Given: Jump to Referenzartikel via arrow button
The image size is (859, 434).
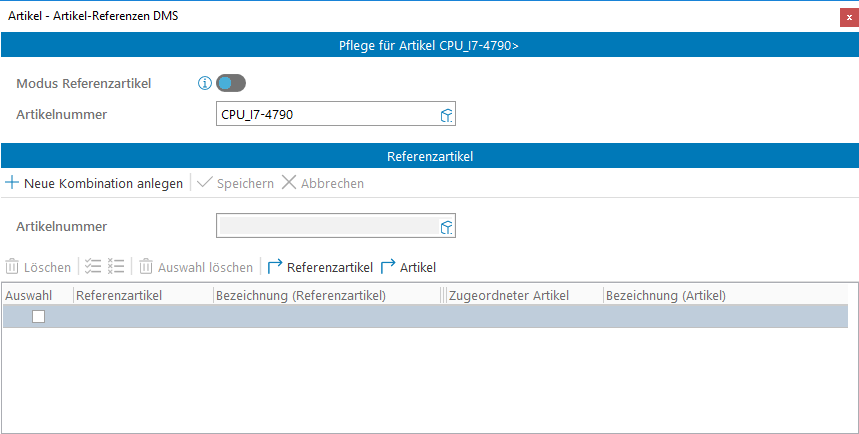Looking at the screenshot, I should (320, 267).
